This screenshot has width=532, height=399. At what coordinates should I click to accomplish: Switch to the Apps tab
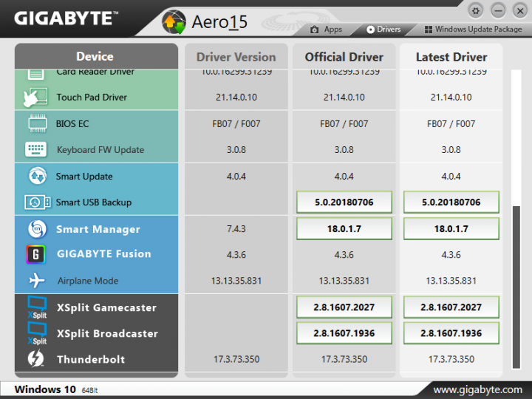click(x=326, y=30)
